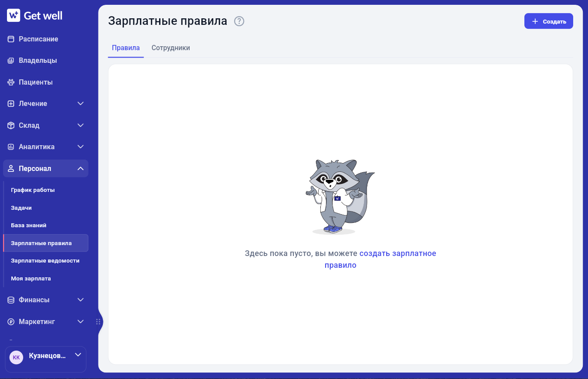Viewport: 588px width, 379px height.
Task: Expand the Лечение menu chevron
Action: click(x=81, y=104)
